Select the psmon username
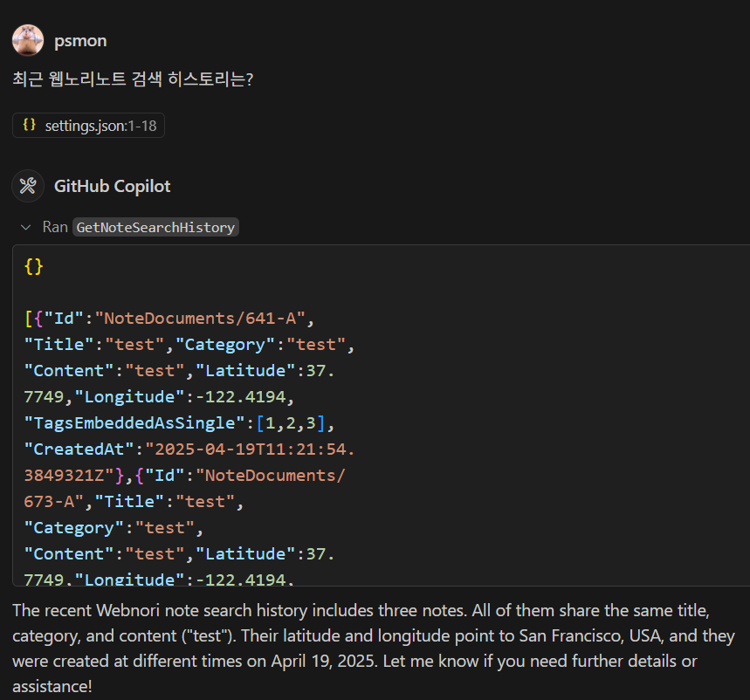 80,41
